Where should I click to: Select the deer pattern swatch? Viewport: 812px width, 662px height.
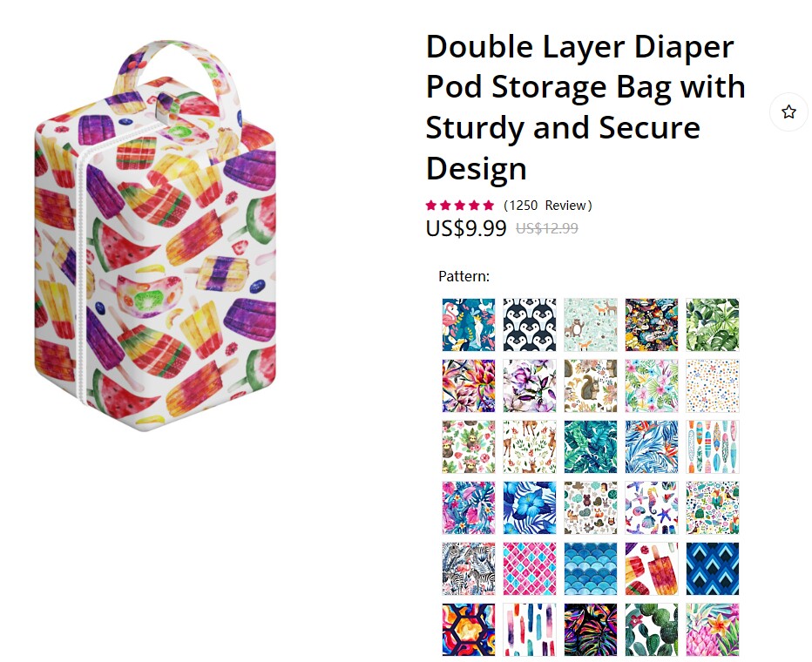pyautogui.click(x=529, y=447)
